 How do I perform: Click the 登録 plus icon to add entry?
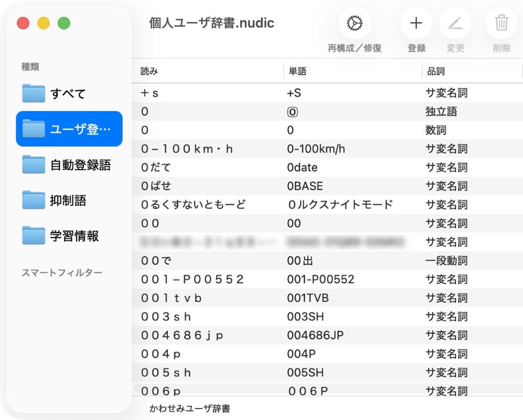416,23
